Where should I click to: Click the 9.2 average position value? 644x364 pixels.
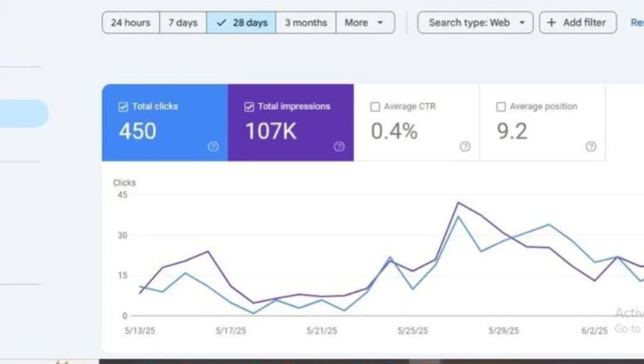[512, 131]
